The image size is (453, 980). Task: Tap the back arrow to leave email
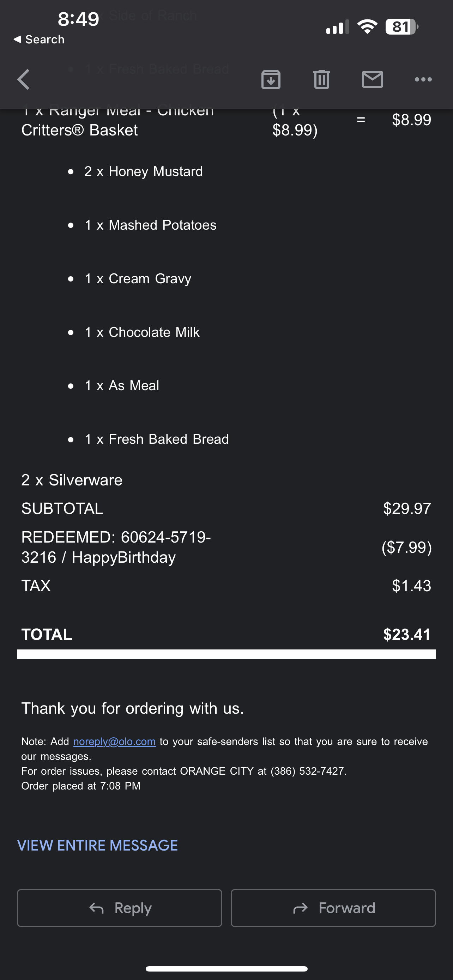click(24, 79)
